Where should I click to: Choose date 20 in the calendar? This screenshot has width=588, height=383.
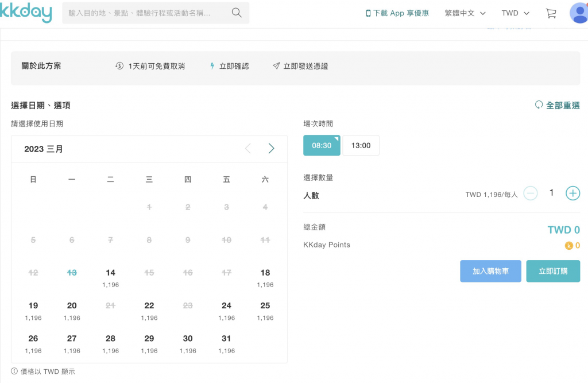[72, 311]
